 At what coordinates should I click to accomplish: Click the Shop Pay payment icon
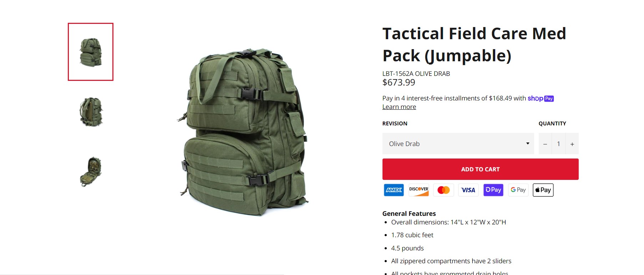[x=493, y=190]
